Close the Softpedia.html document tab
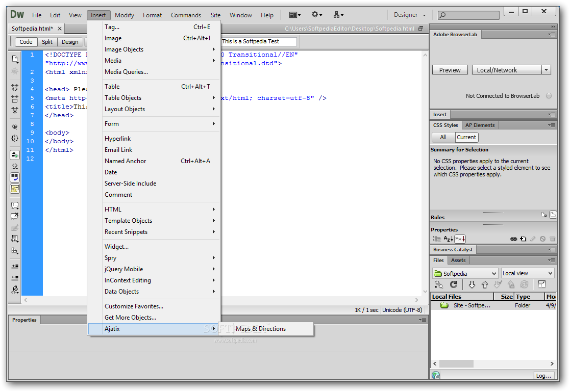Image resolution: width=570 pixels, height=392 pixels. (60, 29)
